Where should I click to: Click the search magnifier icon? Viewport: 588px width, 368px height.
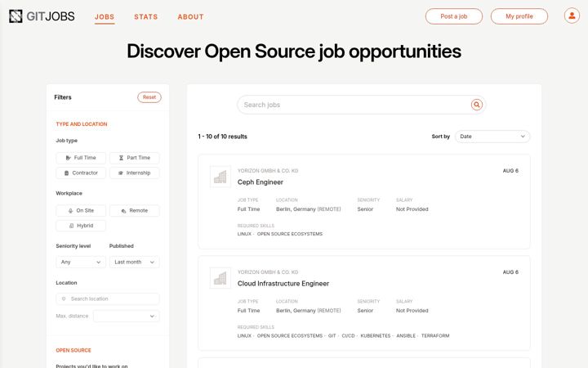coord(476,105)
